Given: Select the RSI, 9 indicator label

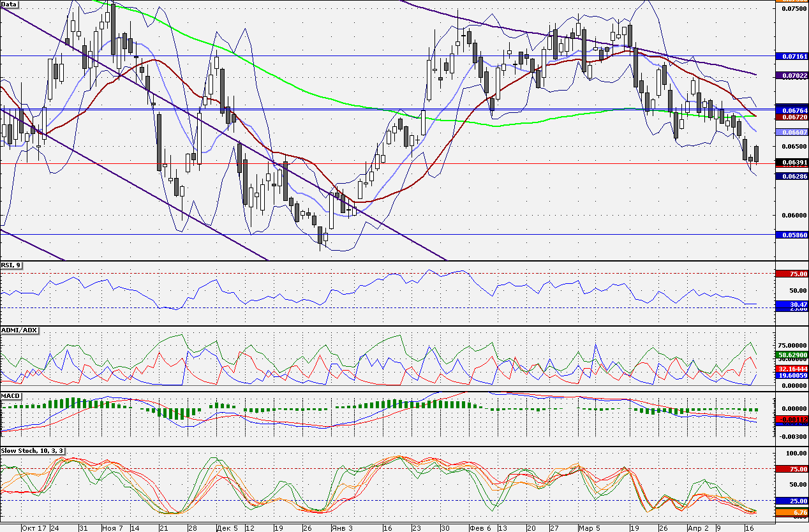Looking at the screenshot, I should tap(11, 265).
